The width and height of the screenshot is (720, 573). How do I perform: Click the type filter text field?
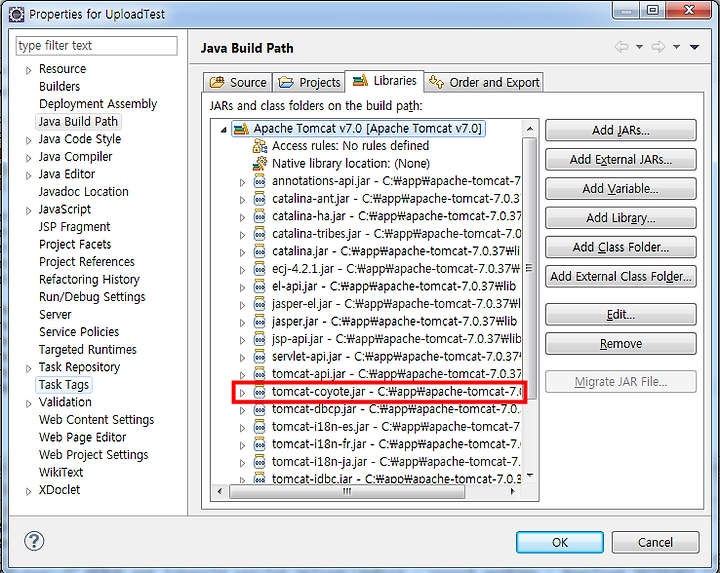pyautogui.click(x=96, y=45)
